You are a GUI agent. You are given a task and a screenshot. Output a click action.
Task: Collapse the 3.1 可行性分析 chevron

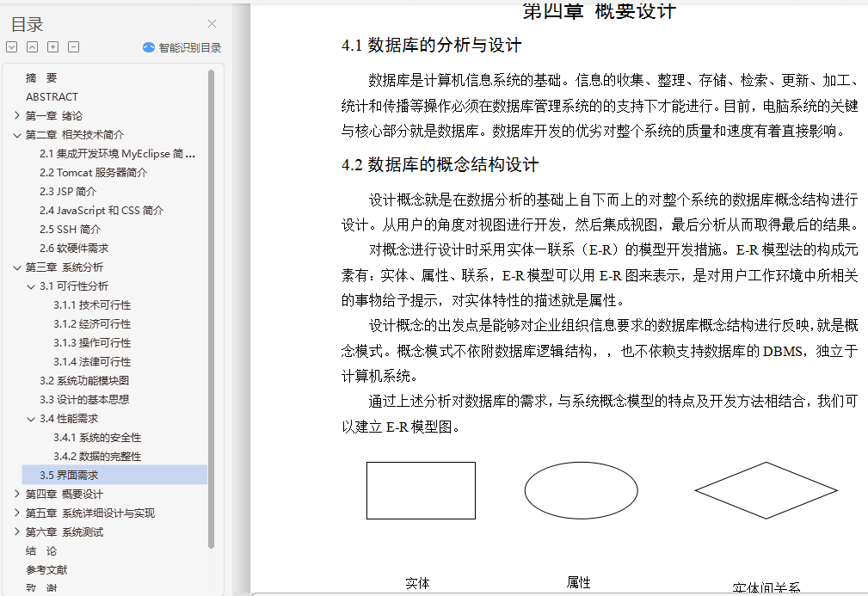31,286
